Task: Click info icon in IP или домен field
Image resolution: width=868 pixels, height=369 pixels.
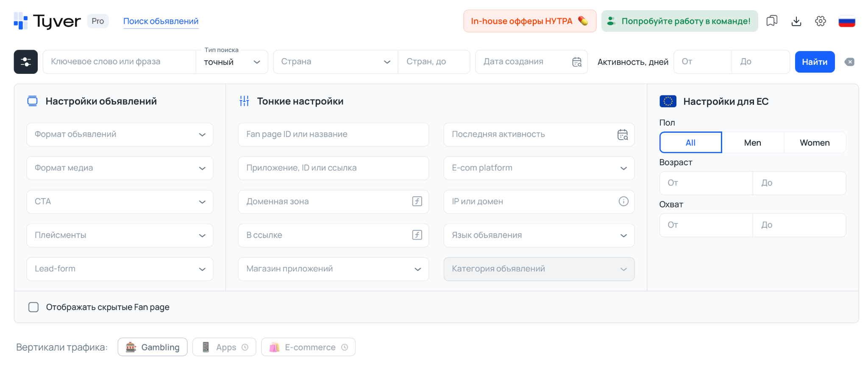Action: [623, 201]
